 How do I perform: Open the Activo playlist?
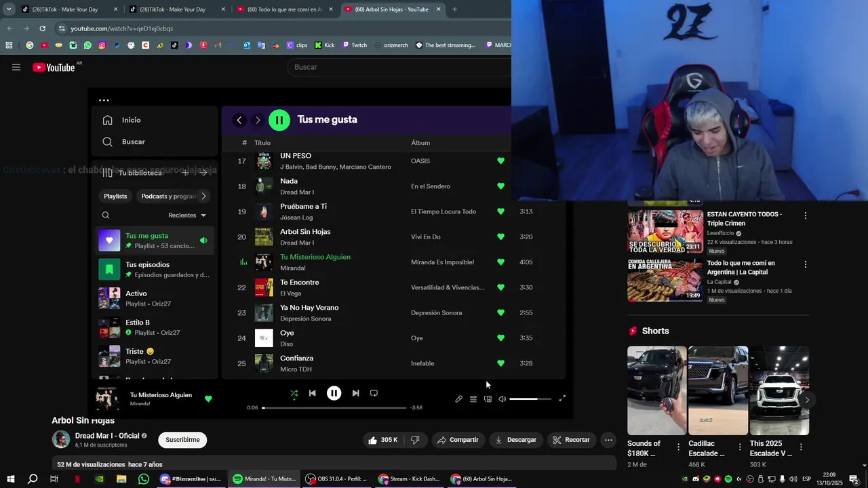coord(155,298)
